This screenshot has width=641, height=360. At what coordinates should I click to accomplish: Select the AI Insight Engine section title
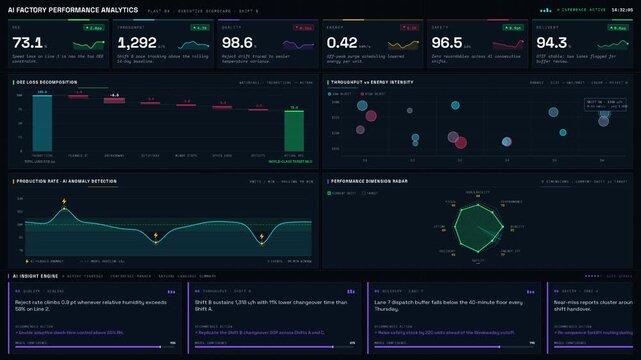click(x=36, y=276)
